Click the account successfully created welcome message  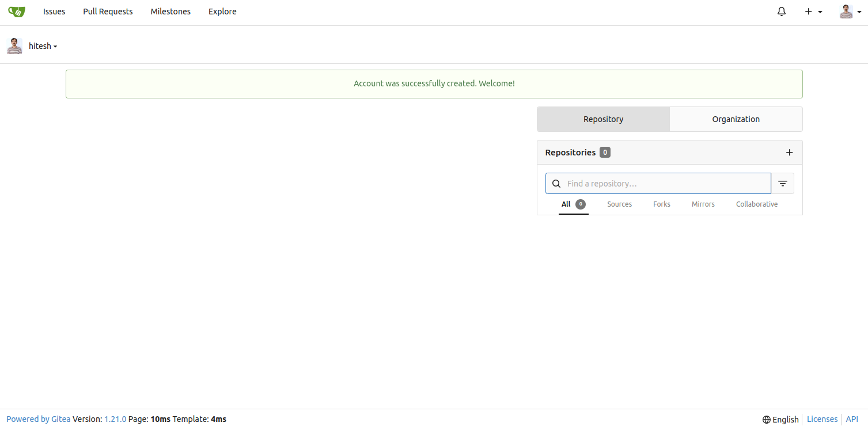pyautogui.click(x=434, y=83)
